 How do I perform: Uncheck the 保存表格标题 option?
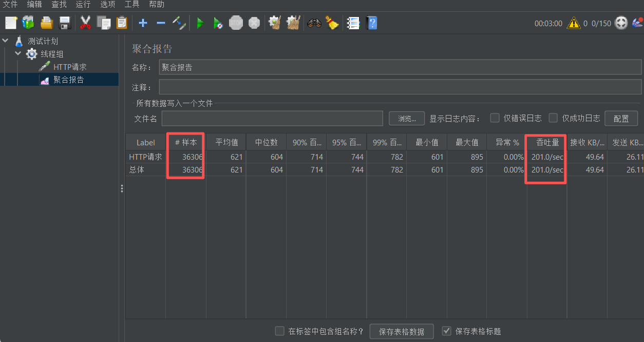tap(446, 331)
